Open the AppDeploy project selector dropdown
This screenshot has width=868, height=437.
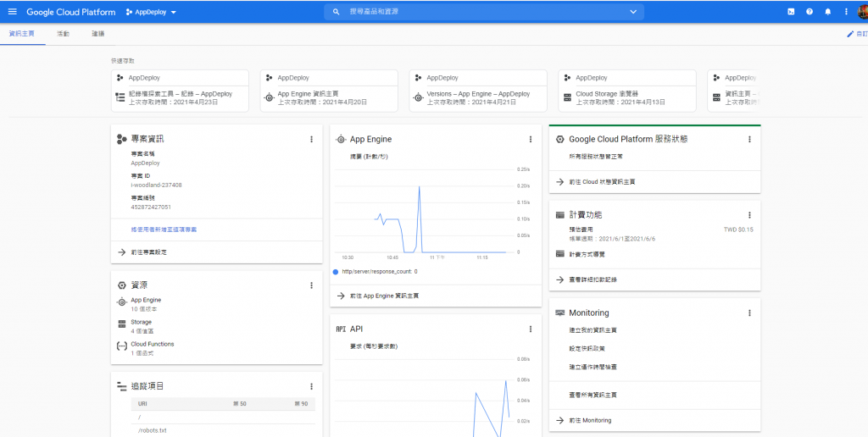[151, 12]
